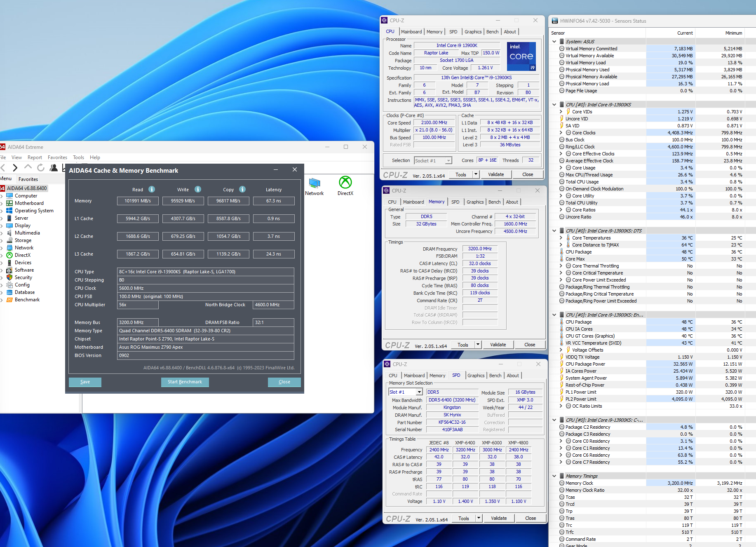Image resolution: width=756 pixels, height=547 pixels.
Task: Open Tools dropdown arrow in top CPU-Z window
Action: pyautogui.click(x=476, y=174)
